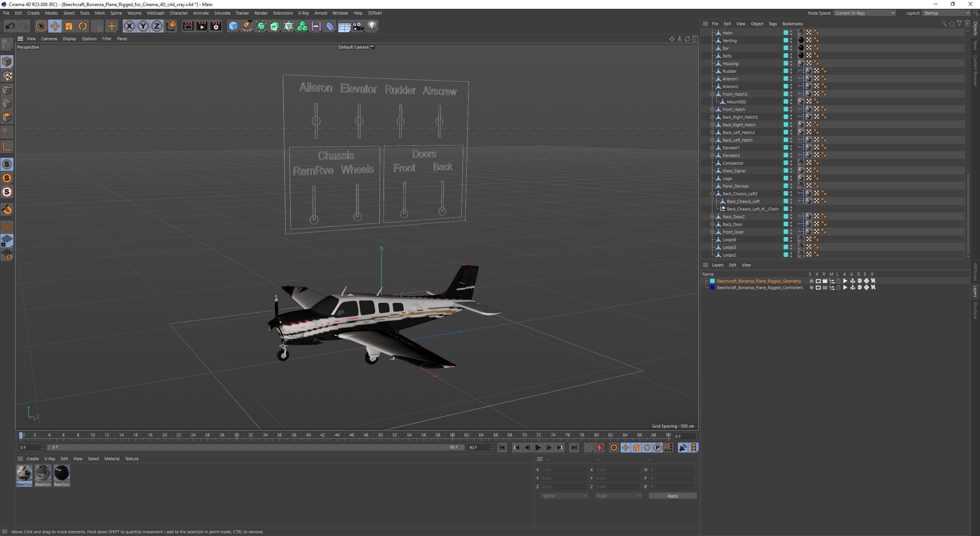The width and height of the screenshot is (980, 536).
Task: Activate the Move tool in top toolbar
Action: [55, 26]
